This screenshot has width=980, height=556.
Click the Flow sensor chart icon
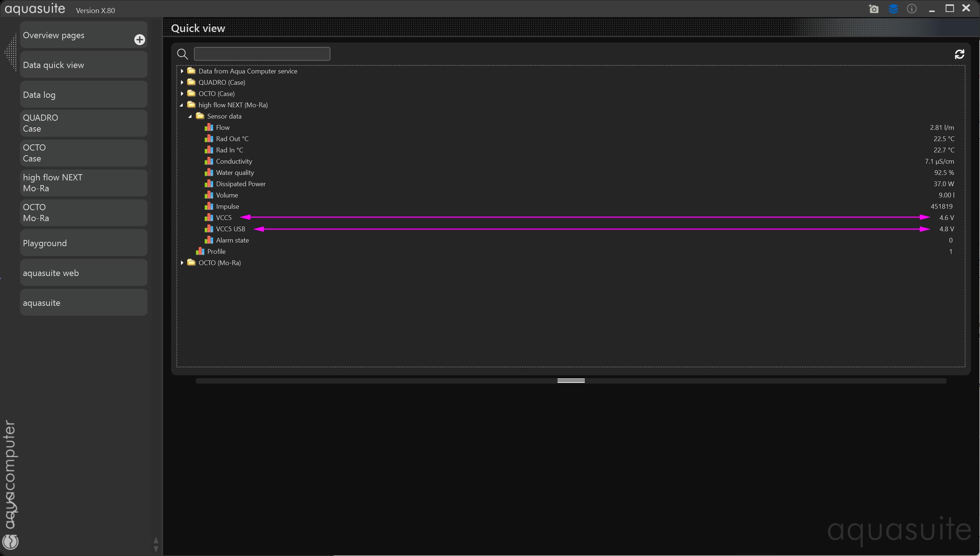pyautogui.click(x=209, y=127)
